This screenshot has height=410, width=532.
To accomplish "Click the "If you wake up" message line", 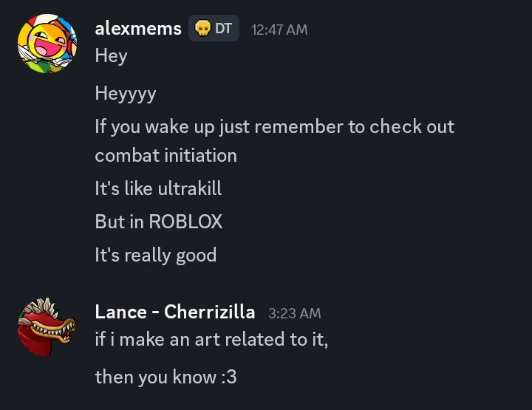I will pos(274,127).
